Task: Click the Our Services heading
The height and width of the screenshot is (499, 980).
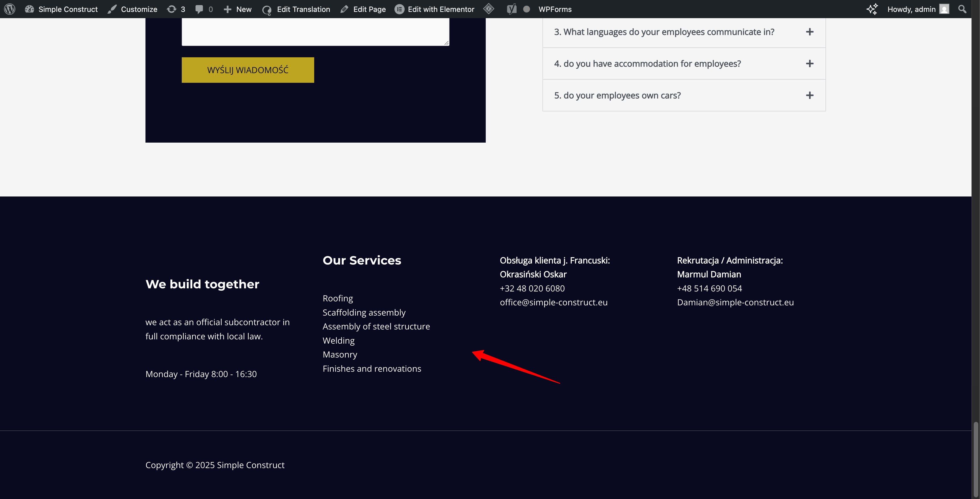Action: coord(362,260)
